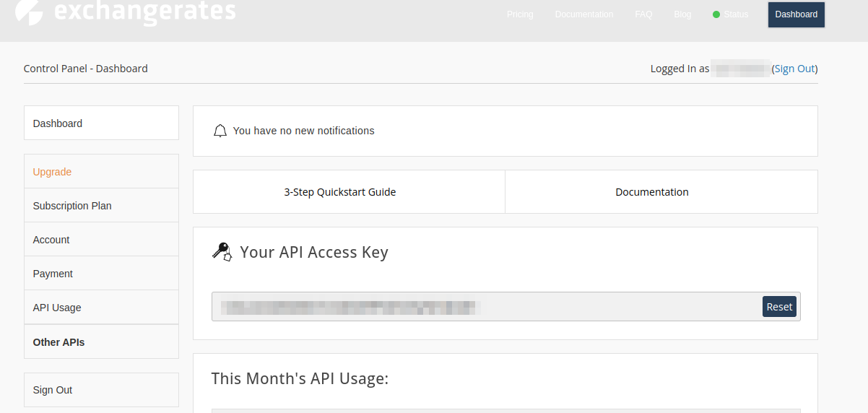The height and width of the screenshot is (413, 868).
Task: Click the Sign Out link beside username
Action: (794, 69)
